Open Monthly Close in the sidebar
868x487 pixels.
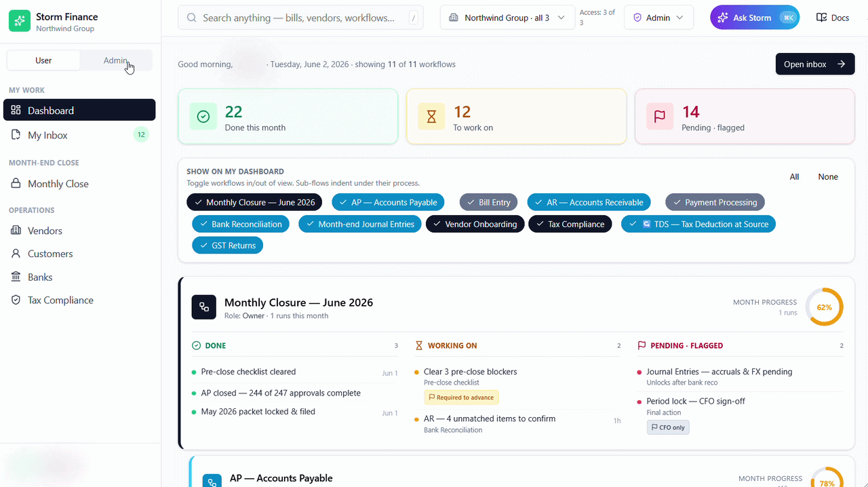(x=79, y=184)
